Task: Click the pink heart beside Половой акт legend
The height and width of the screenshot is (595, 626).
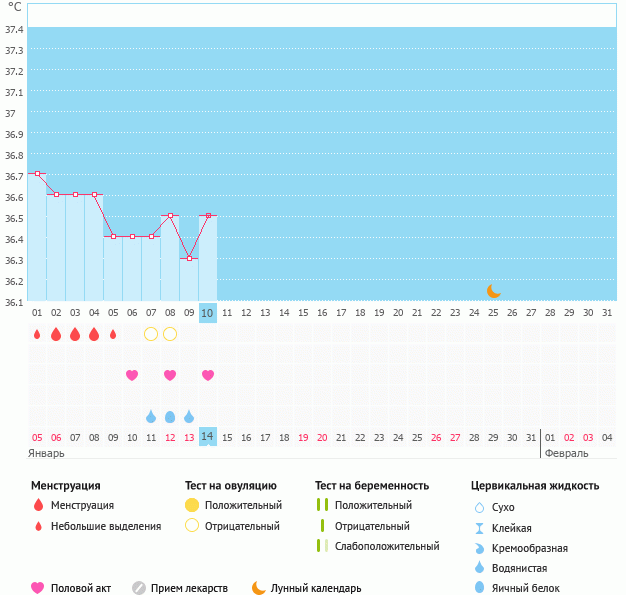Action: (38, 588)
